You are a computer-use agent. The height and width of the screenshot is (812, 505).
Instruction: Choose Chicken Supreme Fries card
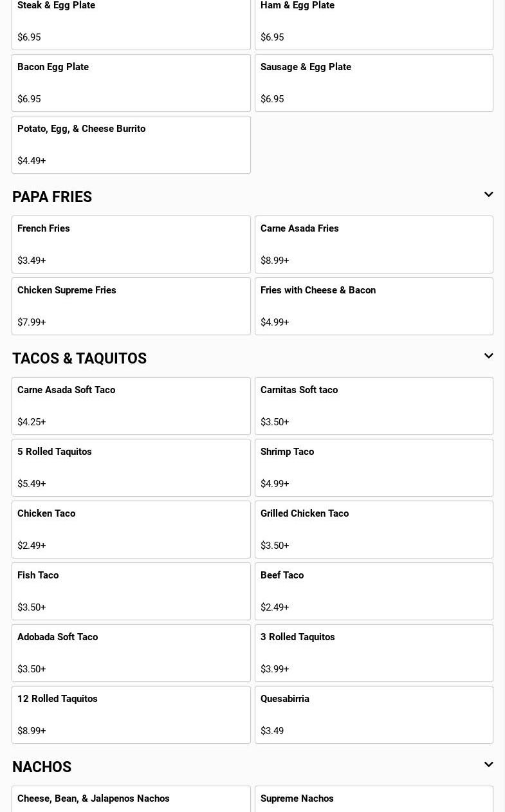(131, 306)
